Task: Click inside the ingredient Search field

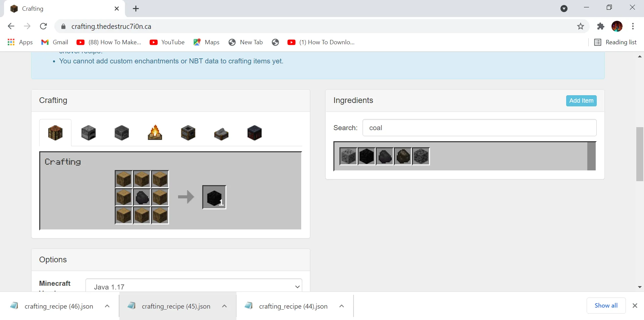Action: 480,128
